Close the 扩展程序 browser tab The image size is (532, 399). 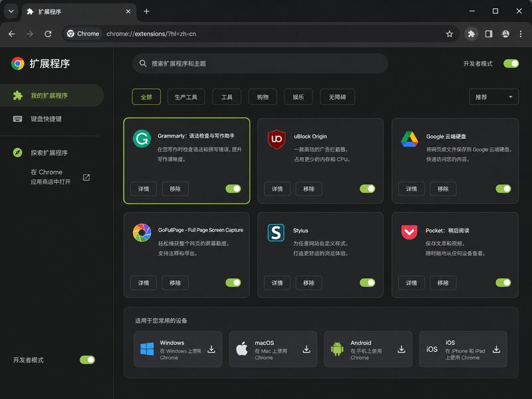128,11
